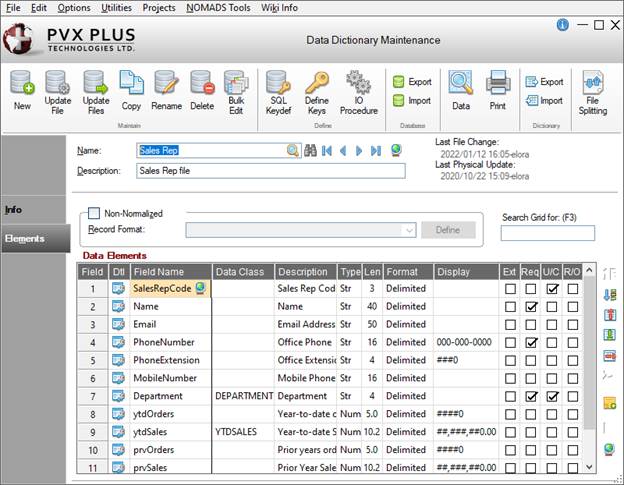The width and height of the screenshot is (624, 485).
Task: Click the Print toolbar icon
Action: click(x=497, y=89)
